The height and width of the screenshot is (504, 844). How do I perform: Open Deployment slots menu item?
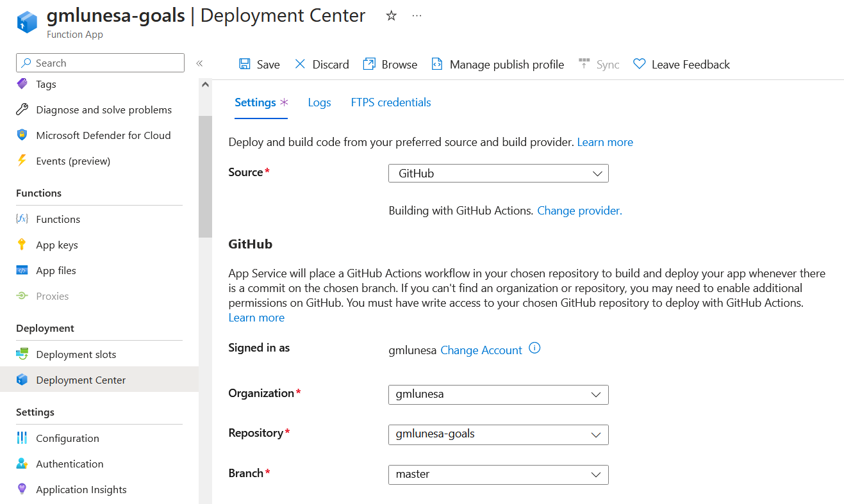76,354
